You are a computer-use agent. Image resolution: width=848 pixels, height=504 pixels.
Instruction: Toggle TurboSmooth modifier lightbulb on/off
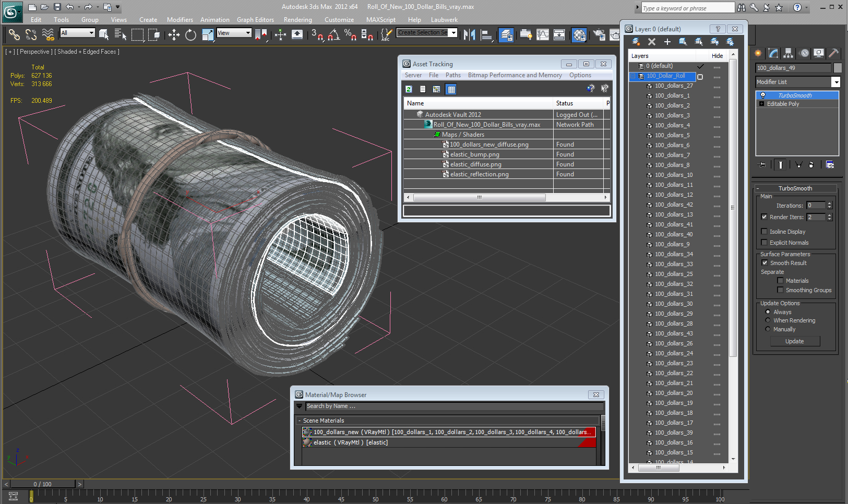pyautogui.click(x=763, y=95)
